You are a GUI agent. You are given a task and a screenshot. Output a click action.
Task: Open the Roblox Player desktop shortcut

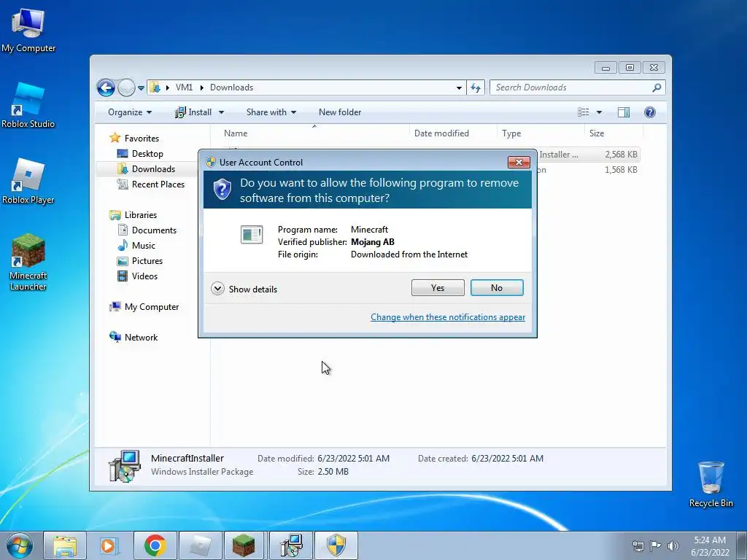click(28, 182)
